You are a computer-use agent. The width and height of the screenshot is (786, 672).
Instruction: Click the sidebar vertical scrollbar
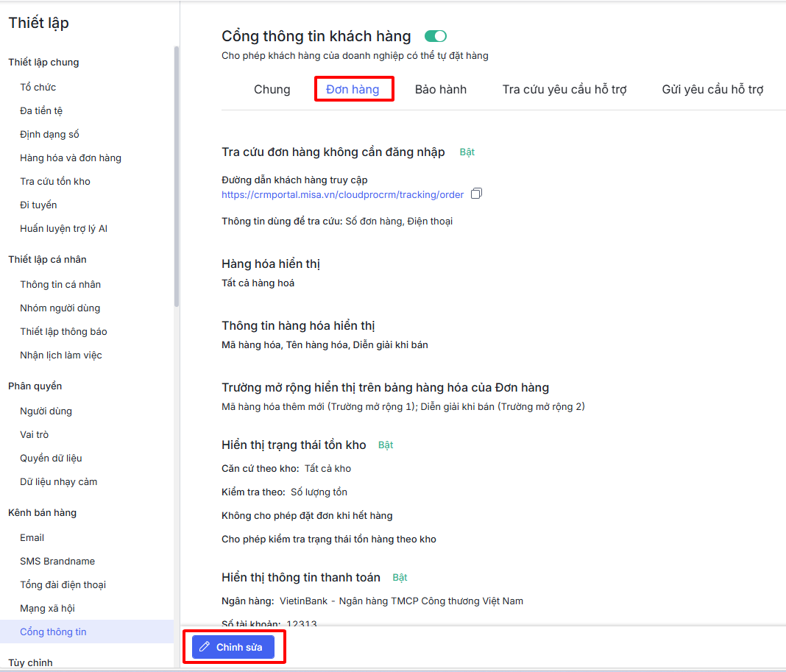pyautogui.click(x=176, y=177)
